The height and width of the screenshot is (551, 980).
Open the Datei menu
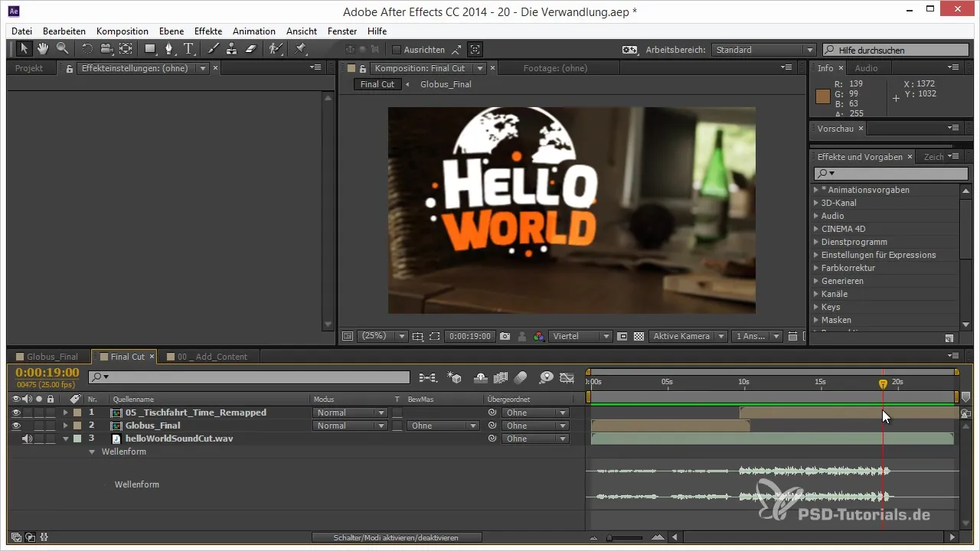pos(22,31)
